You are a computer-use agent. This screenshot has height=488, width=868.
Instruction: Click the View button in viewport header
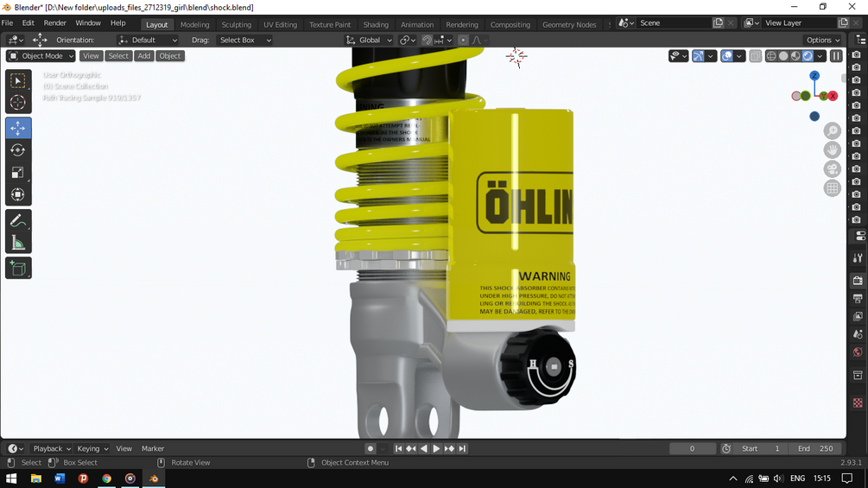(91, 56)
